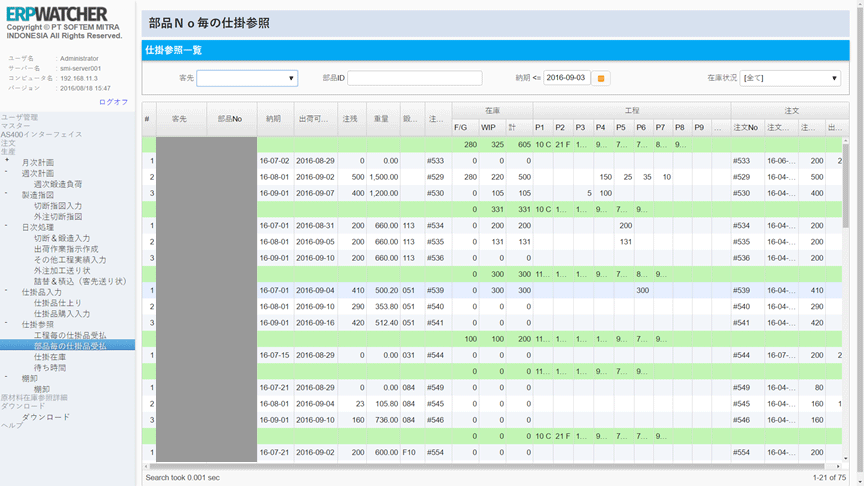Sort by 注残 column header
Screen dimensions: 864x486
[352, 118]
